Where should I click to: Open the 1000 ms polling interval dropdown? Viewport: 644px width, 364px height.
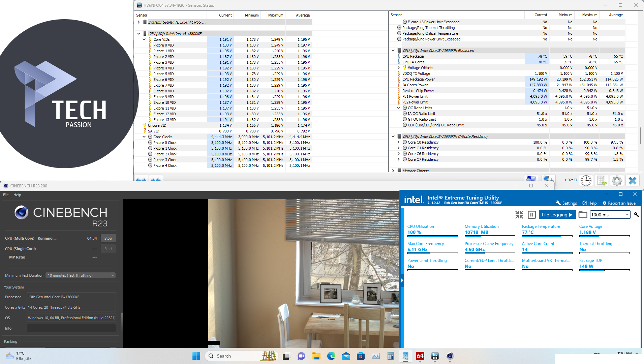[610, 215]
